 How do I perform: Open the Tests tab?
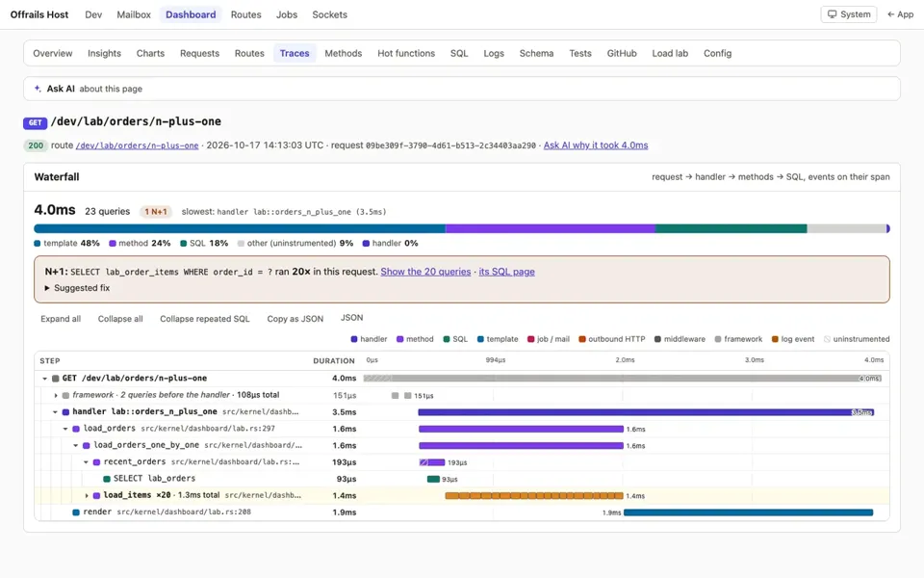579,53
